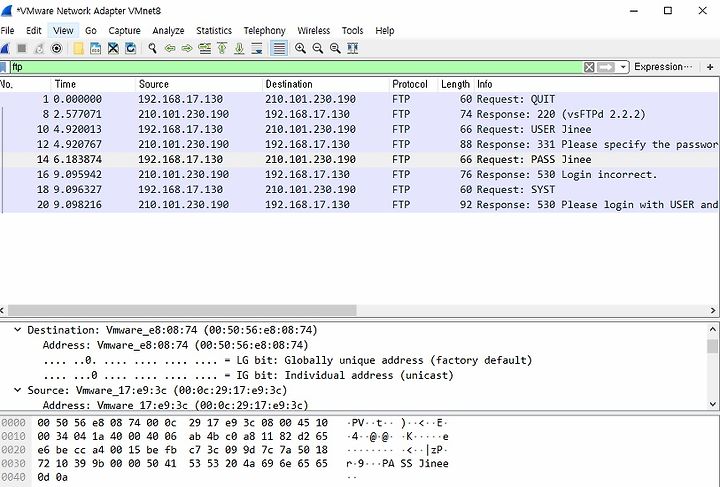The height and width of the screenshot is (487, 720).
Task: Open the Edit menu
Action: [x=34, y=31]
